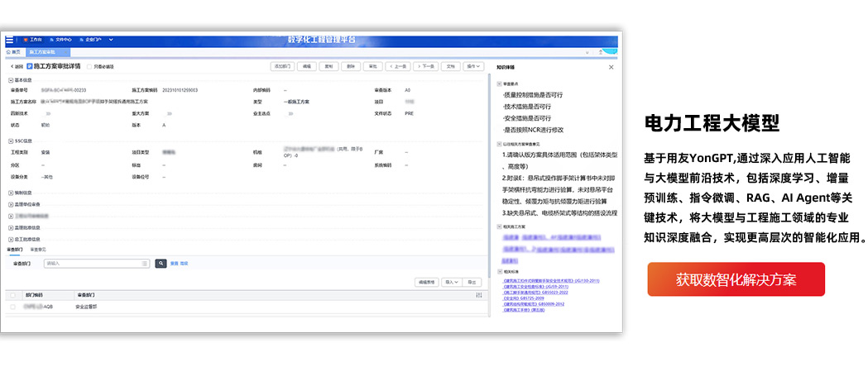The height and width of the screenshot is (367, 868).
Task: Go to the 首页 home tab
Action: tap(13, 52)
